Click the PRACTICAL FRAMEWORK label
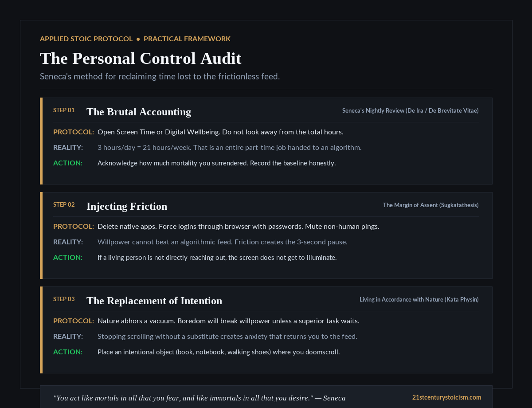Image resolution: width=532 pixels, height=408 pixels. point(187,39)
